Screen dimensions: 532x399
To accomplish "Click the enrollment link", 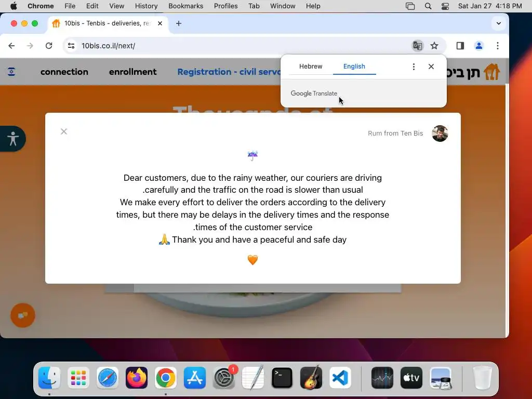I will click(x=132, y=72).
